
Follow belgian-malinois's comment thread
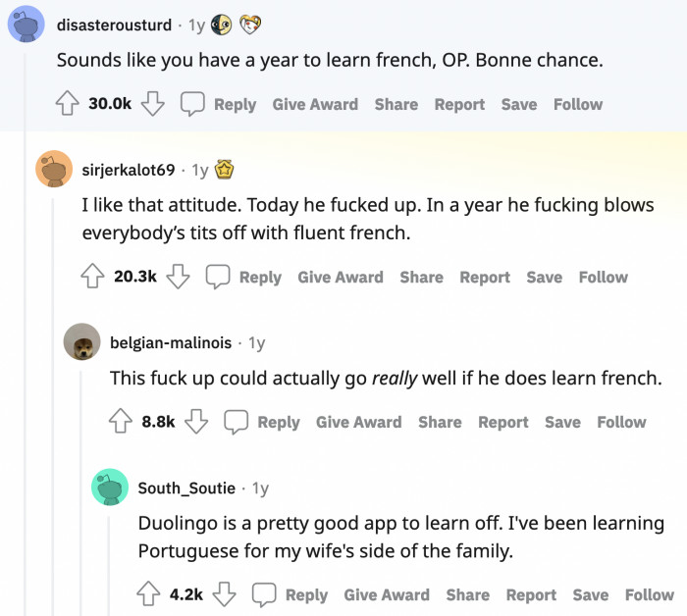(x=621, y=422)
